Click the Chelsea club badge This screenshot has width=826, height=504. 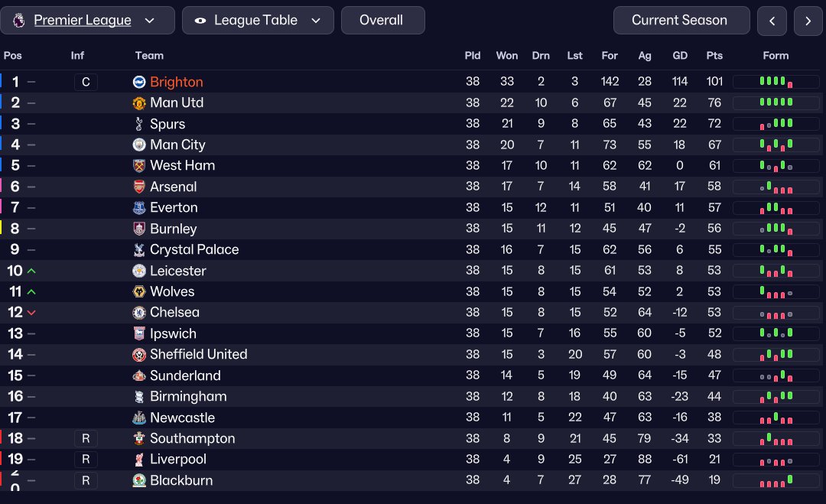click(x=139, y=312)
